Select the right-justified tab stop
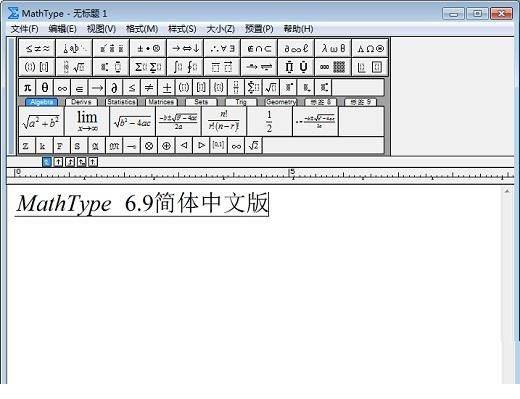Image resolution: width=520 pixels, height=399 pixels. click(70, 162)
